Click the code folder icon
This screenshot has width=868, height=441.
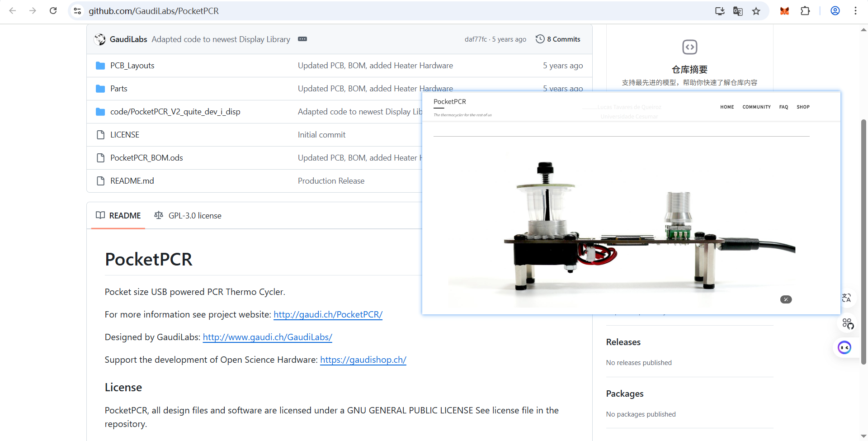[100, 112]
